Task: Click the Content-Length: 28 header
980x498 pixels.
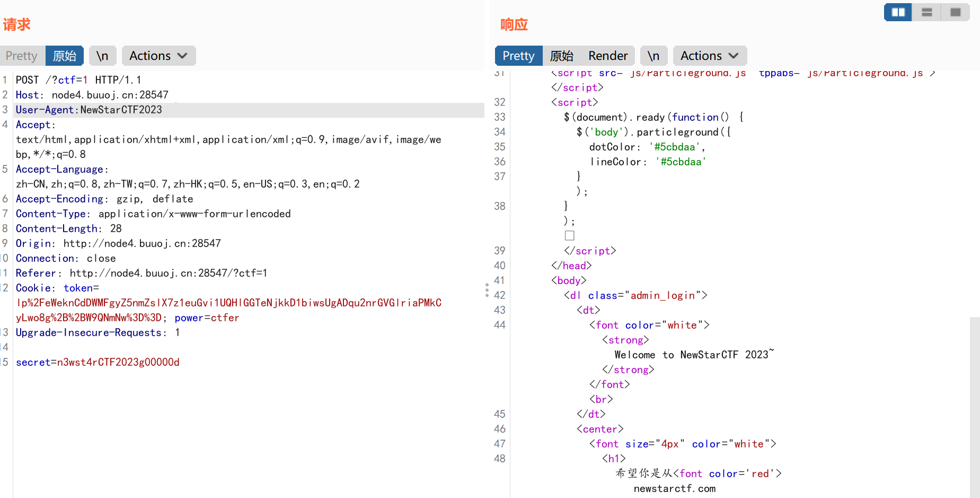Action: coord(69,229)
